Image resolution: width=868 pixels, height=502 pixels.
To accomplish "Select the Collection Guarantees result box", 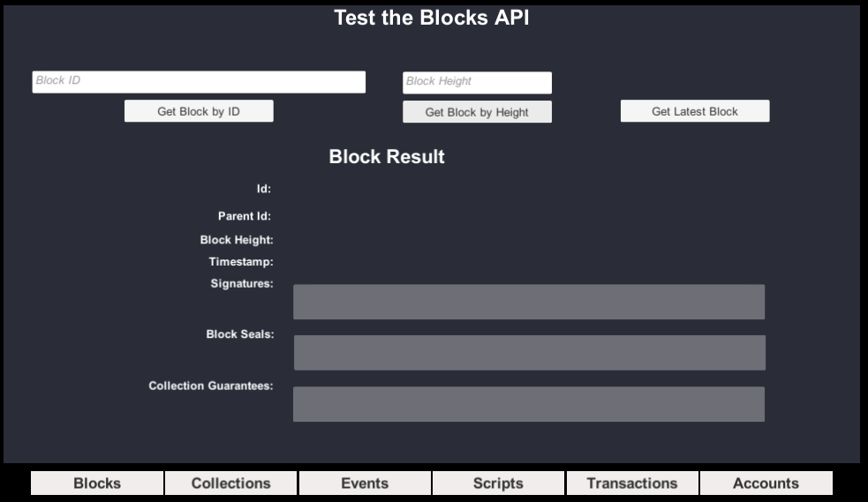I will (529, 404).
